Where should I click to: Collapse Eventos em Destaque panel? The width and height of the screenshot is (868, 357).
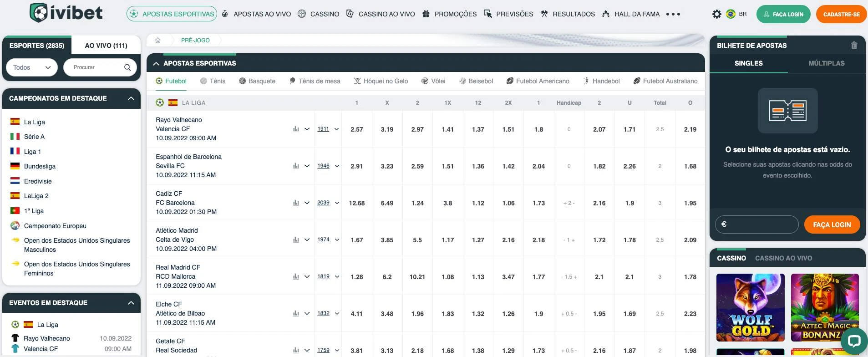click(x=131, y=303)
